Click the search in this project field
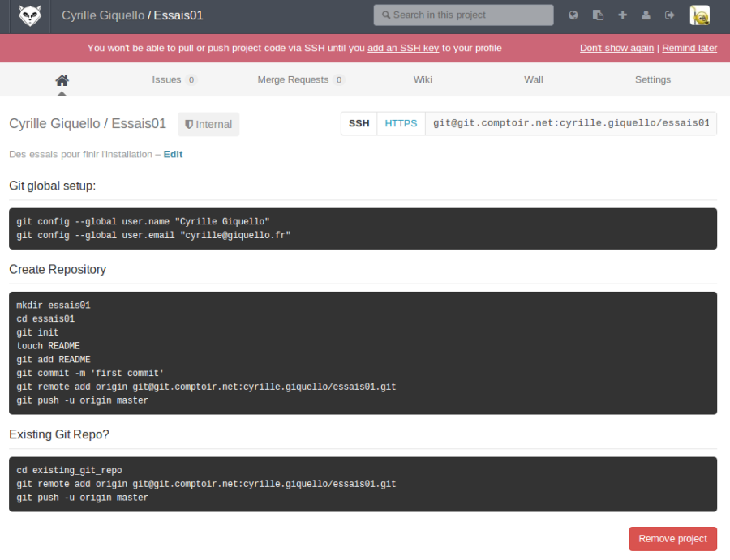Viewport: 730px width, 560px height. (462, 15)
